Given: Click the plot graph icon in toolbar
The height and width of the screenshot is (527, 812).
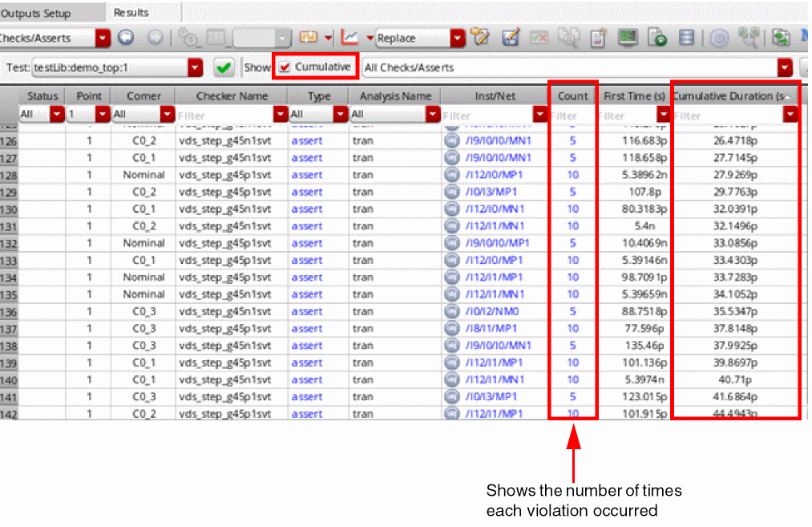Looking at the screenshot, I should [x=349, y=38].
